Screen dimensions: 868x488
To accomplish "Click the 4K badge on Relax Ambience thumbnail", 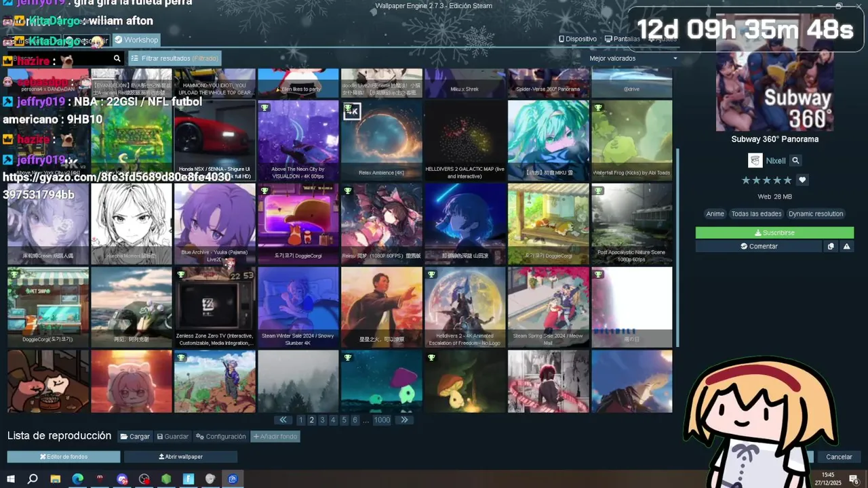I will click(352, 111).
